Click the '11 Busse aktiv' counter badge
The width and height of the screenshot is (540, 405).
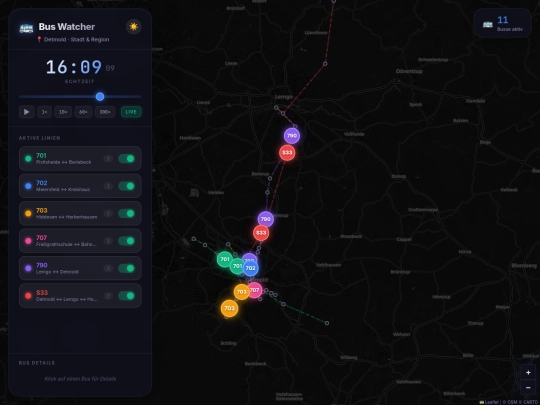(502, 23)
